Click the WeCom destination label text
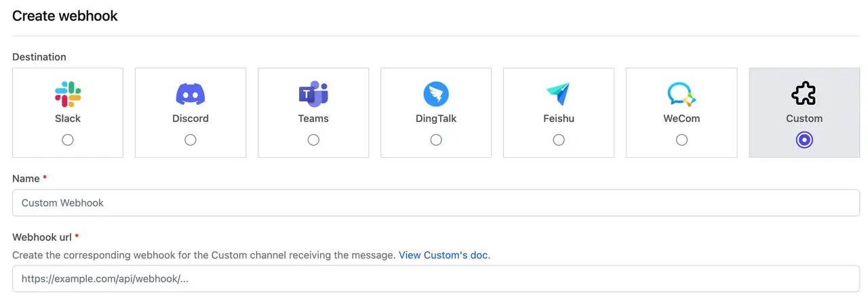 [x=682, y=118]
